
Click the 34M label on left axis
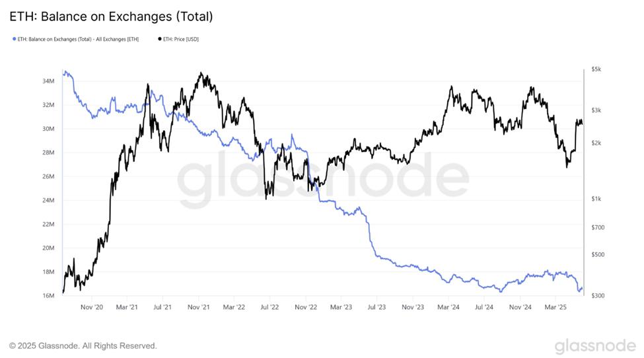48,81
